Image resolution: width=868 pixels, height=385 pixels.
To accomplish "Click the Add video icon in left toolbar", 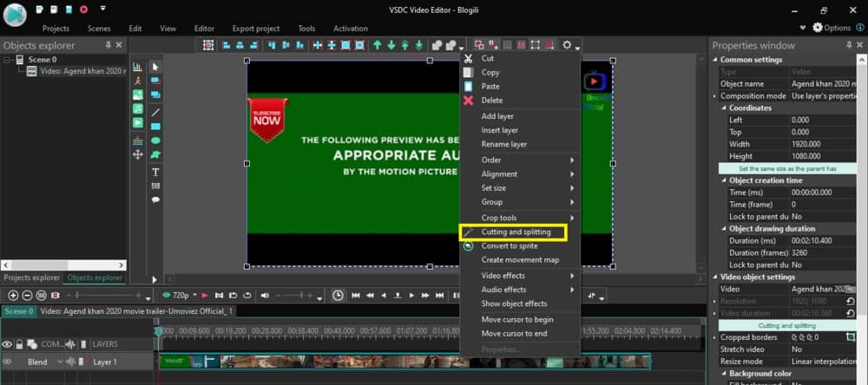I will click(138, 122).
